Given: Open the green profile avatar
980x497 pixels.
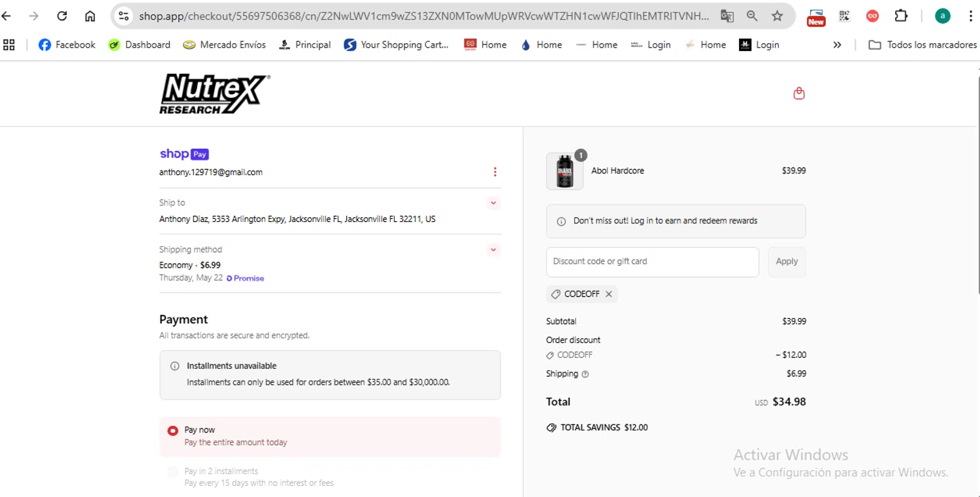Looking at the screenshot, I should coord(942,16).
